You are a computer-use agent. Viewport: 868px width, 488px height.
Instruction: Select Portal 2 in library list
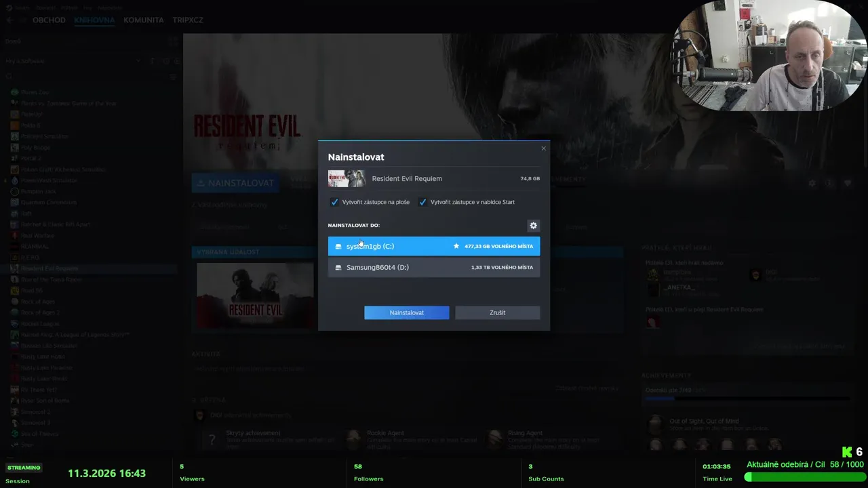click(x=31, y=158)
